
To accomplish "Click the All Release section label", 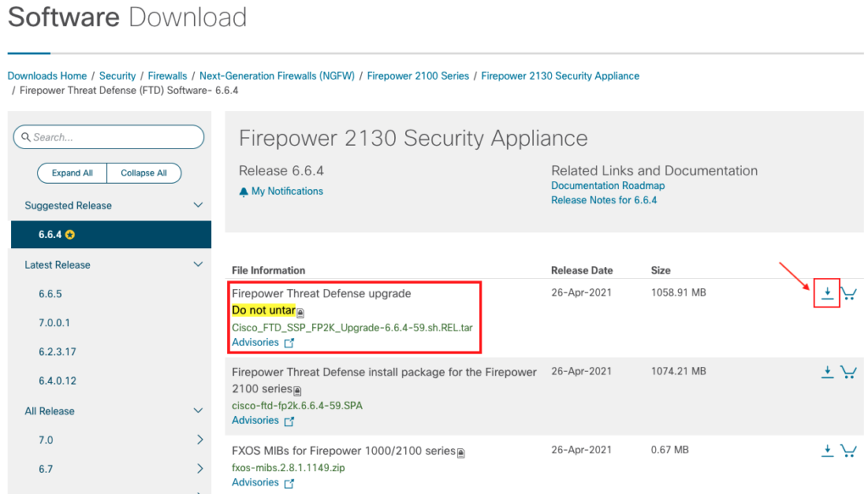I will pyautogui.click(x=49, y=411).
